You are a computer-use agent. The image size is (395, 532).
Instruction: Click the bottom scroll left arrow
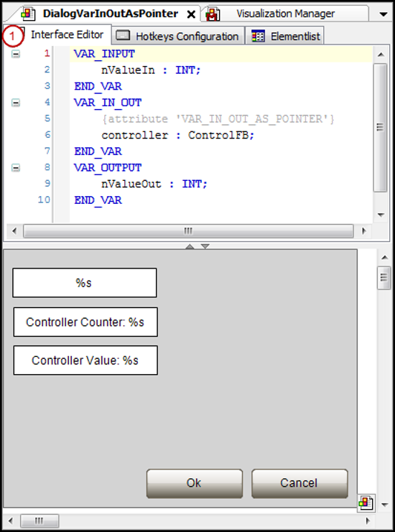click(11, 521)
